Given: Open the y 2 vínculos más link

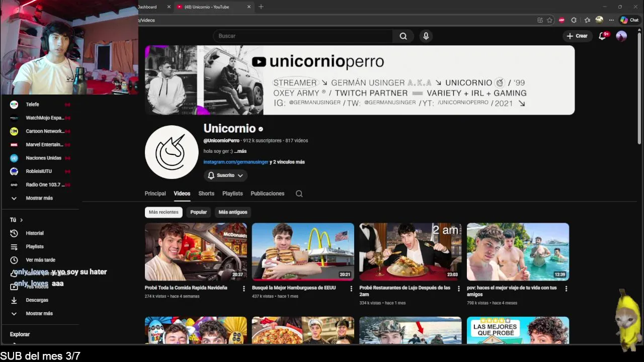Looking at the screenshot, I should (x=287, y=162).
